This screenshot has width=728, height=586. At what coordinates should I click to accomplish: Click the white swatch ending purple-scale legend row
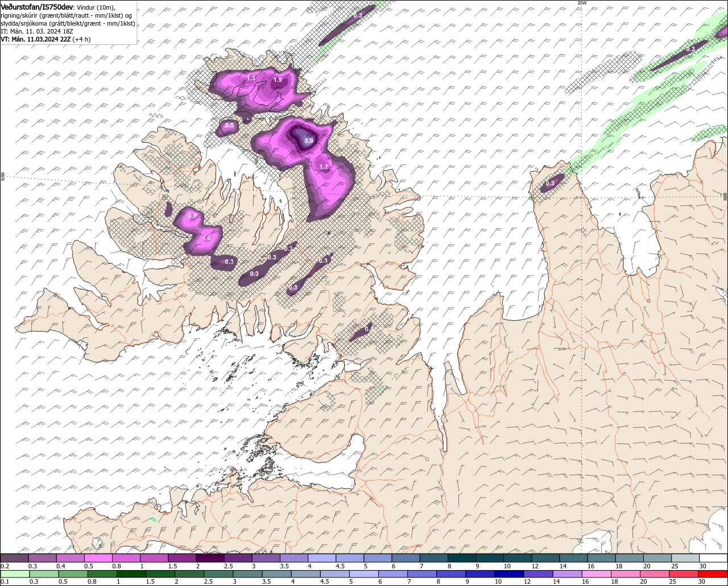pos(713,558)
